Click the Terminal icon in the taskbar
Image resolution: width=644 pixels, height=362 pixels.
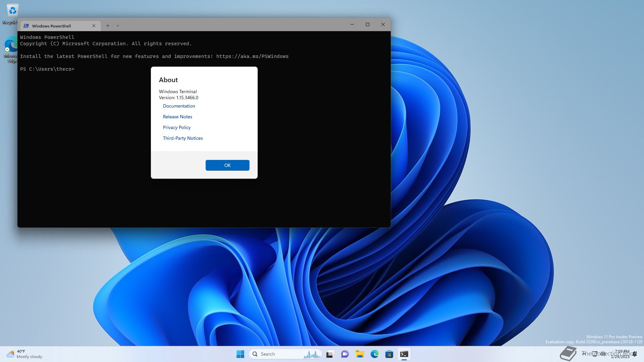click(404, 354)
